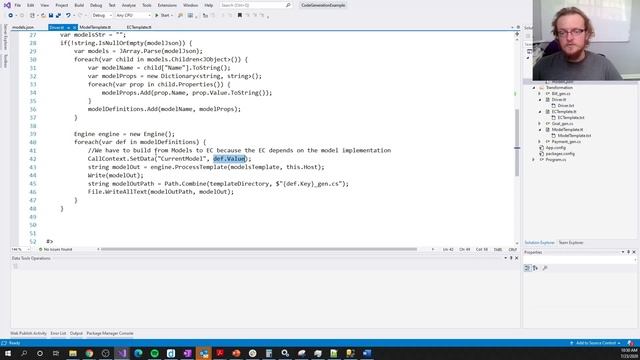
Task: Click the Ready status bar text
Action: [14, 343]
